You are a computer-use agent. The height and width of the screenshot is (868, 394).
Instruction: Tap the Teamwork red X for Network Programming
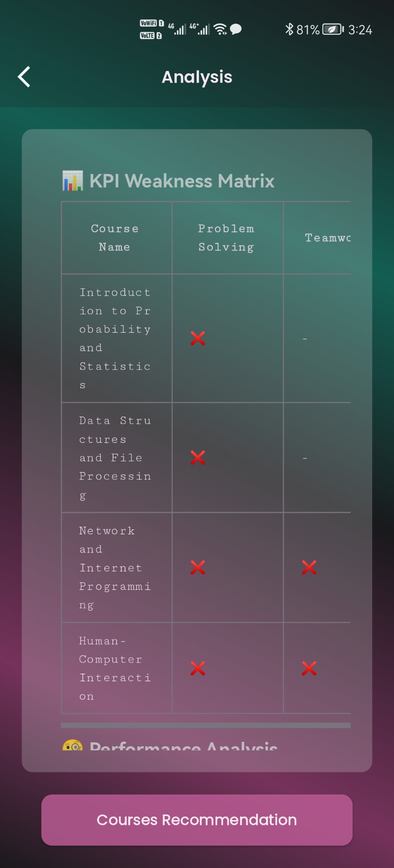pyautogui.click(x=309, y=567)
